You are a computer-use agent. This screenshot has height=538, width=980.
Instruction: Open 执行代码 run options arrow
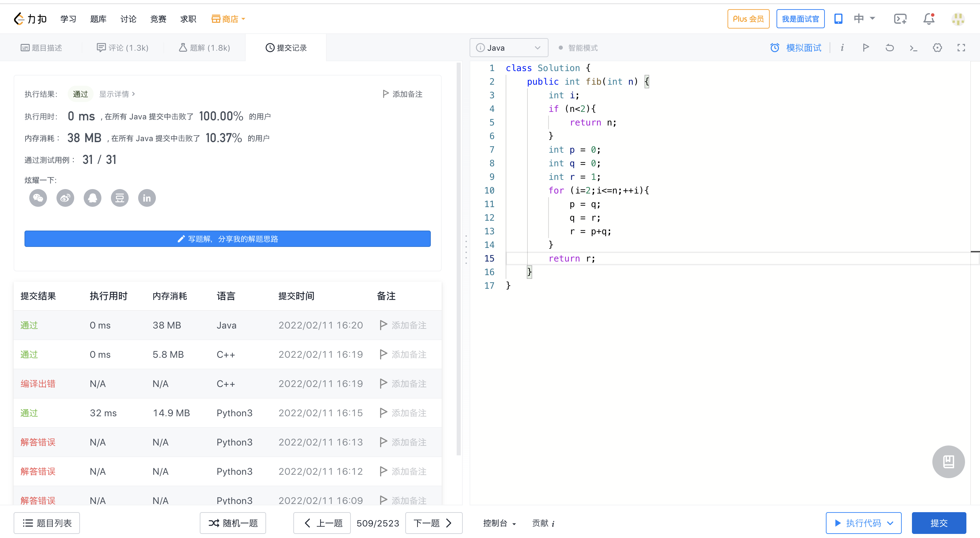tap(890, 523)
